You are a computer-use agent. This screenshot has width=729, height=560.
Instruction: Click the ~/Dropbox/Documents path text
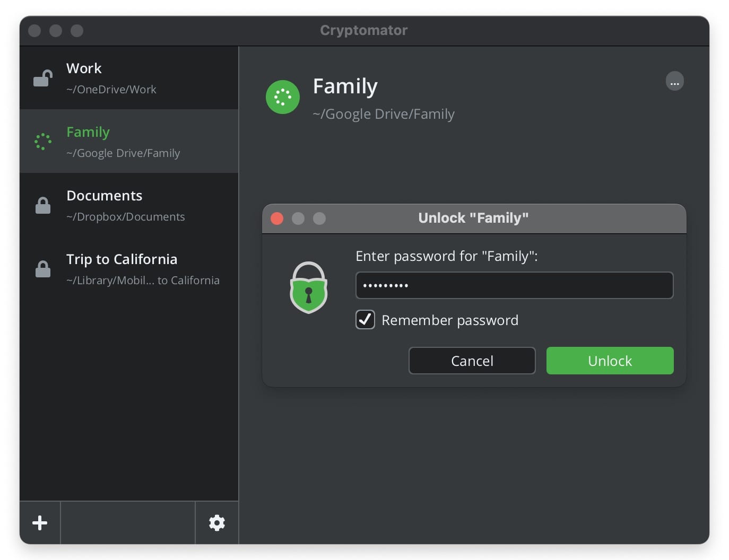point(126,217)
